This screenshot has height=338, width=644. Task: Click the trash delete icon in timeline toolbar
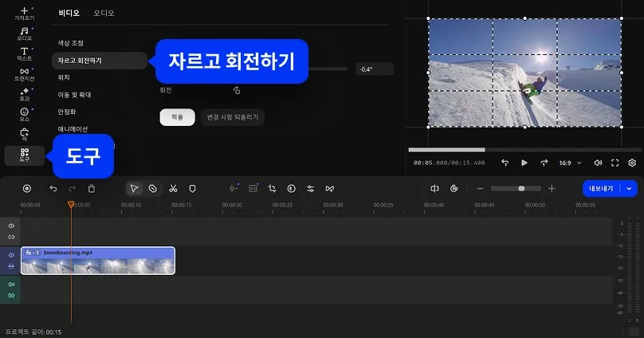[x=92, y=189]
